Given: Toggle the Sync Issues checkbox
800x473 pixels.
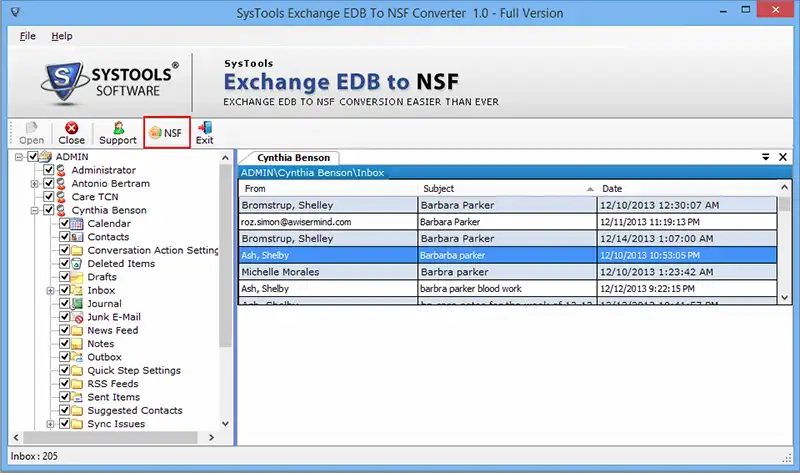Looking at the screenshot, I should pyautogui.click(x=64, y=423).
